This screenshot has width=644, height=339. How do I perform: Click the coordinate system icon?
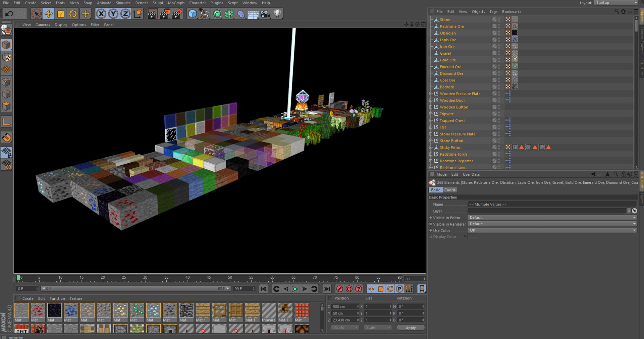click(138, 14)
